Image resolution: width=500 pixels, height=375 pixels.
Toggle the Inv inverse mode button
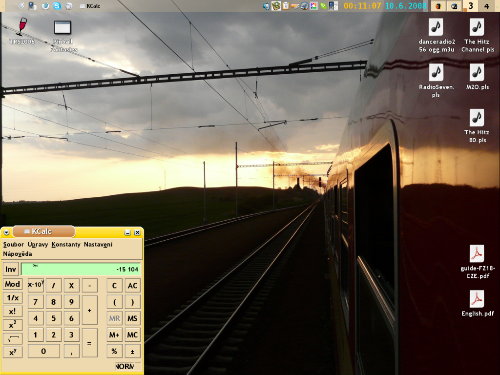(x=11, y=269)
